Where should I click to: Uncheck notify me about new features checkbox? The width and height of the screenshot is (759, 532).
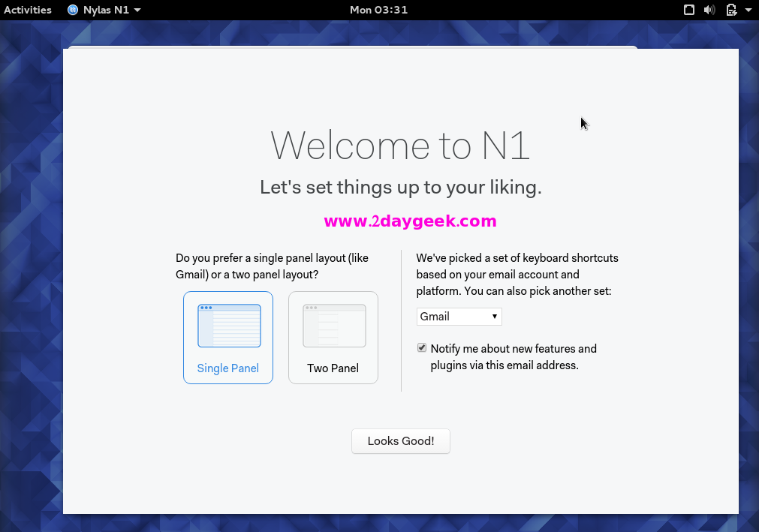click(422, 347)
